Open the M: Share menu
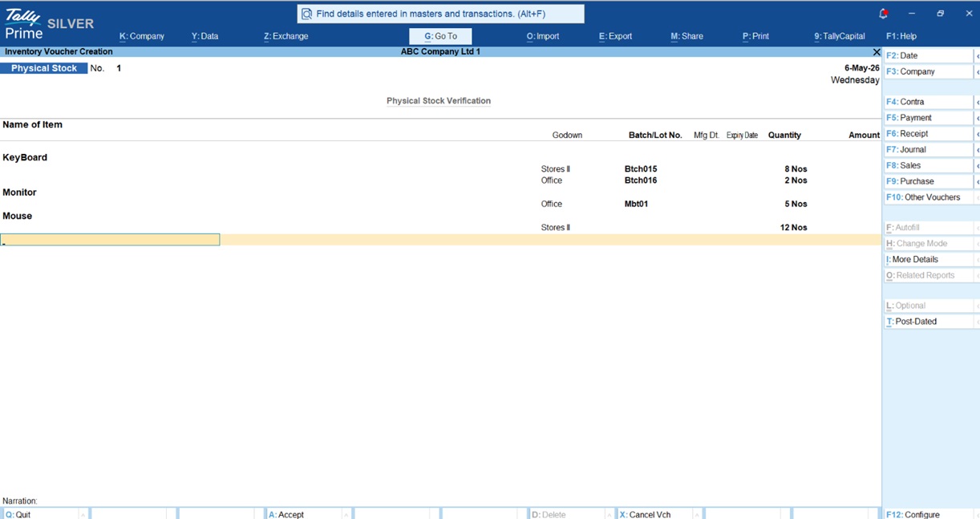 click(x=686, y=36)
